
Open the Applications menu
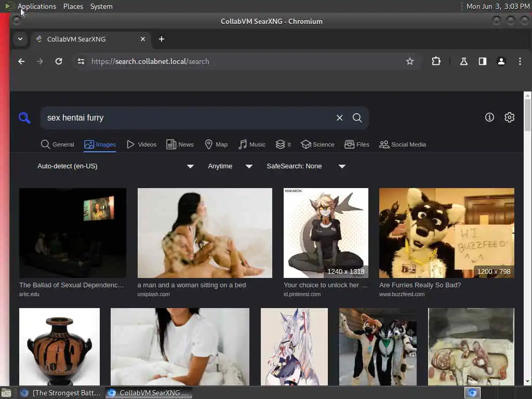37,6
